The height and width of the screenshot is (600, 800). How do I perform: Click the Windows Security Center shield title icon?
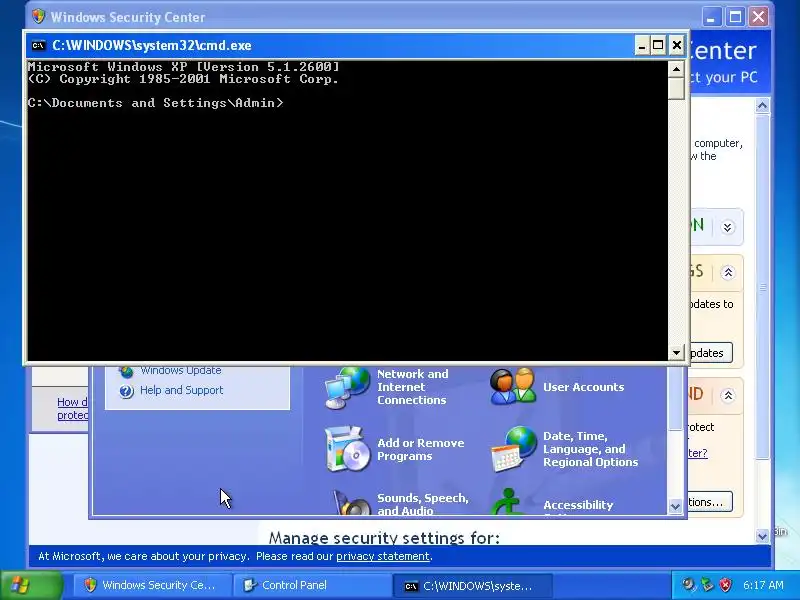[x=38, y=17]
